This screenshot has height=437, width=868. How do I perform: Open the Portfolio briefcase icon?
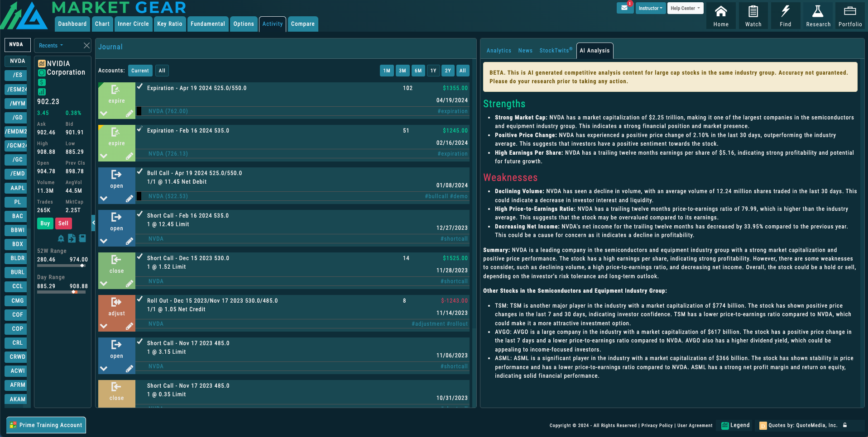coord(850,16)
